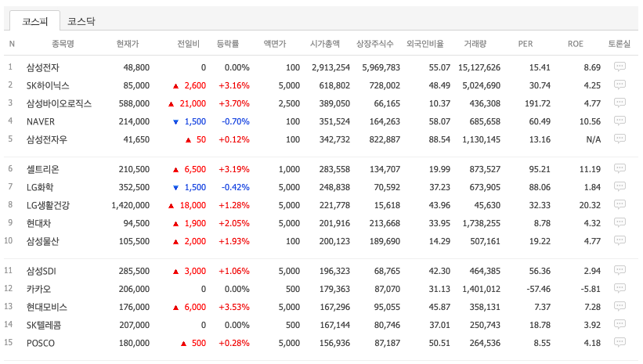Image resolution: width=643 pixels, height=364 pixels.
Task: Click the 등락률 column header
Action: coord(228,44)
